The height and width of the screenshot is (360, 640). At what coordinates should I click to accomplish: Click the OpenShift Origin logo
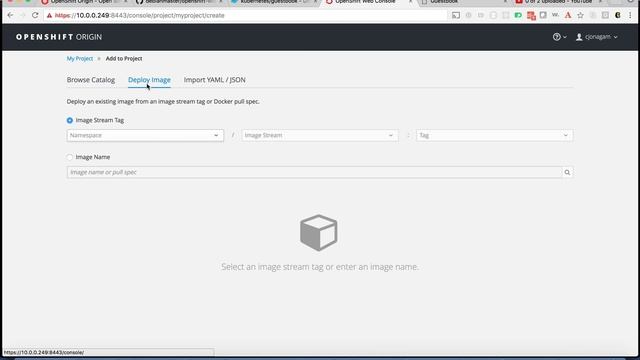click(59, 37)
